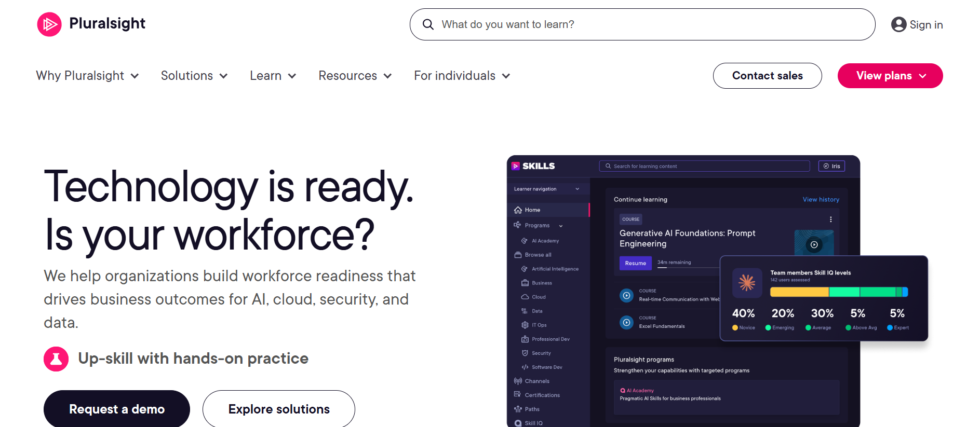Play the Excel Fundamentals course
The width and height of the screenshot is (980, 427).
click(627, 322)
